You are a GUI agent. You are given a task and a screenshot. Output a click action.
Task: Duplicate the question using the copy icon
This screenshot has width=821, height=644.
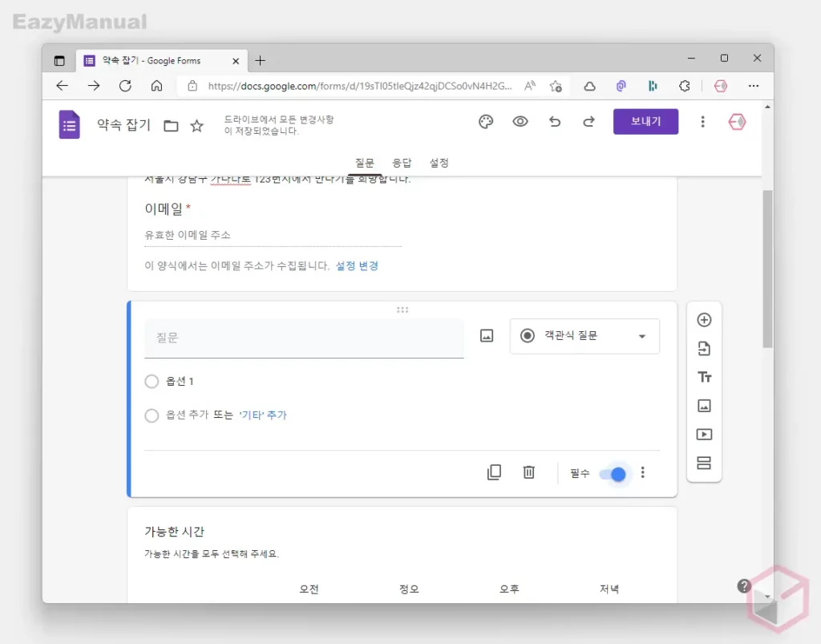click(494, 472)
